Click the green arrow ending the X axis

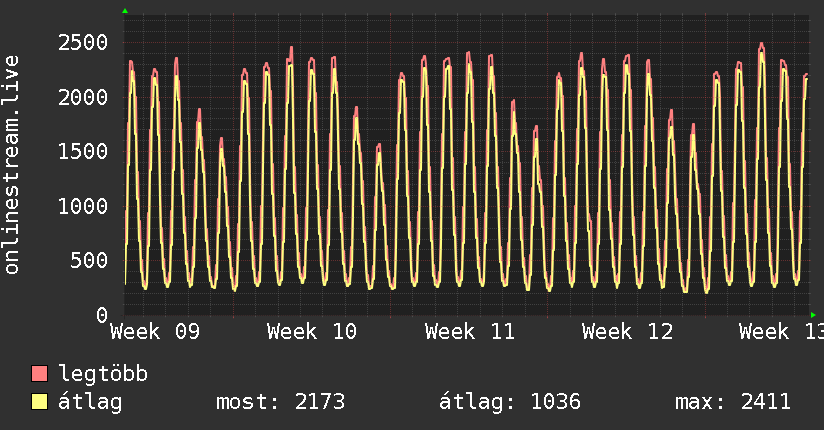tap(813, 315)
